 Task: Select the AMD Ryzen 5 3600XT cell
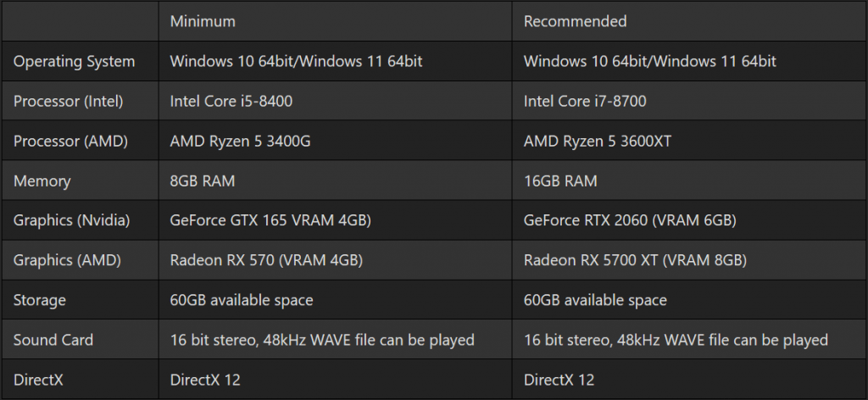598,141
